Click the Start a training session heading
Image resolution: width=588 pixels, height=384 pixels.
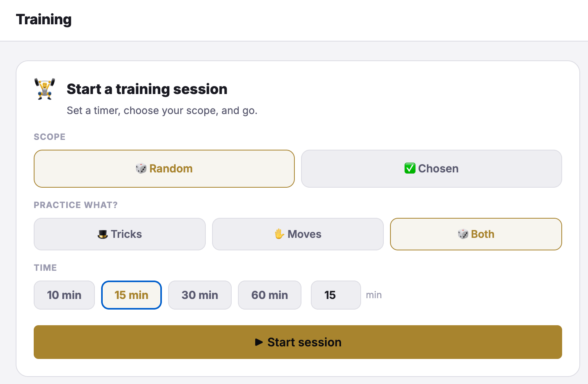147,89
